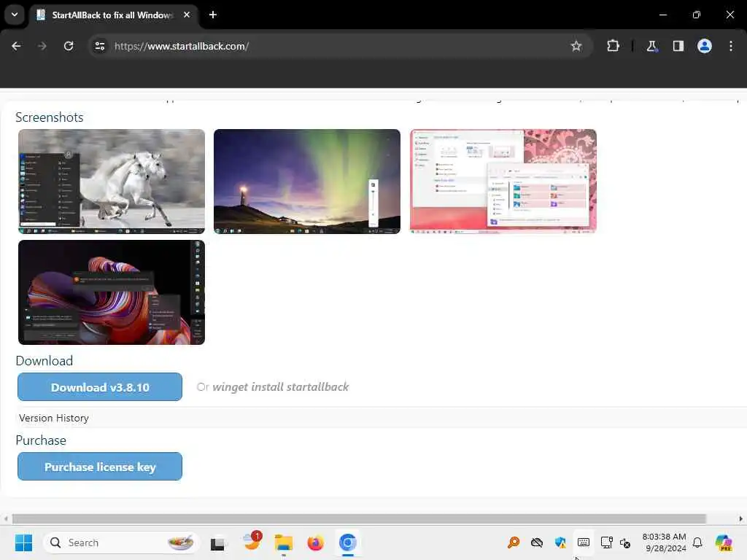The width and height of the screenshot is (747, 560).
Task: Click the horizontal scrollbar thumb
Action: [359, 518]
